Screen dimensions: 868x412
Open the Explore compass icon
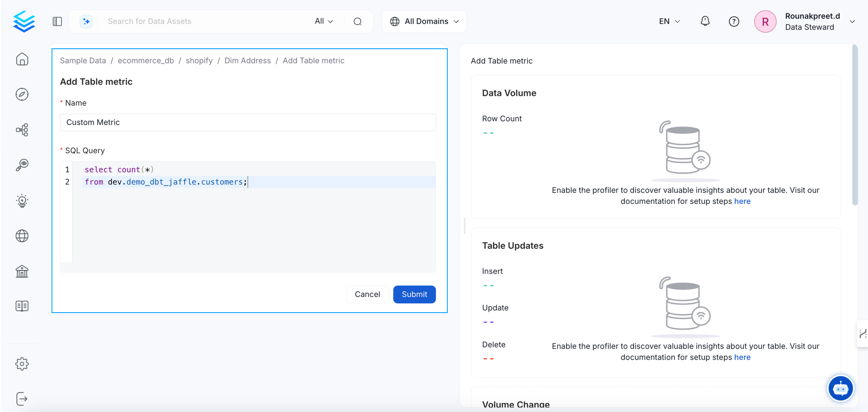(22, 94)
